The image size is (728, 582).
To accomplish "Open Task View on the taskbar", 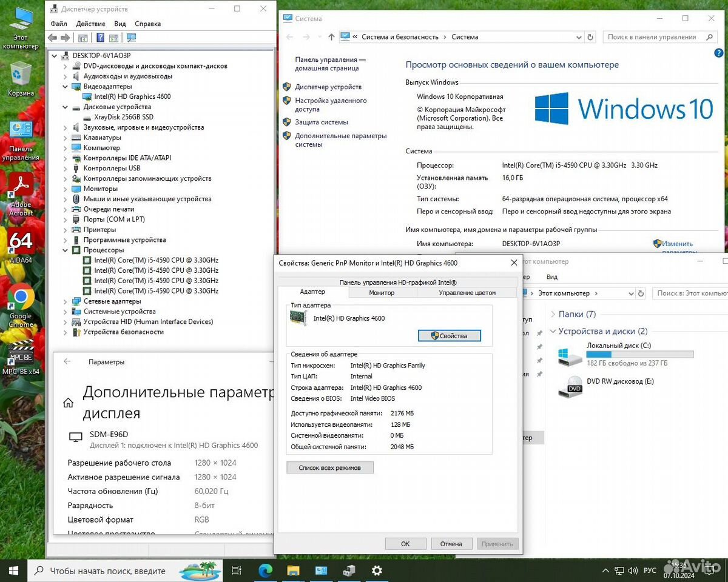I will pyautogui.click(x=237, y=570).
